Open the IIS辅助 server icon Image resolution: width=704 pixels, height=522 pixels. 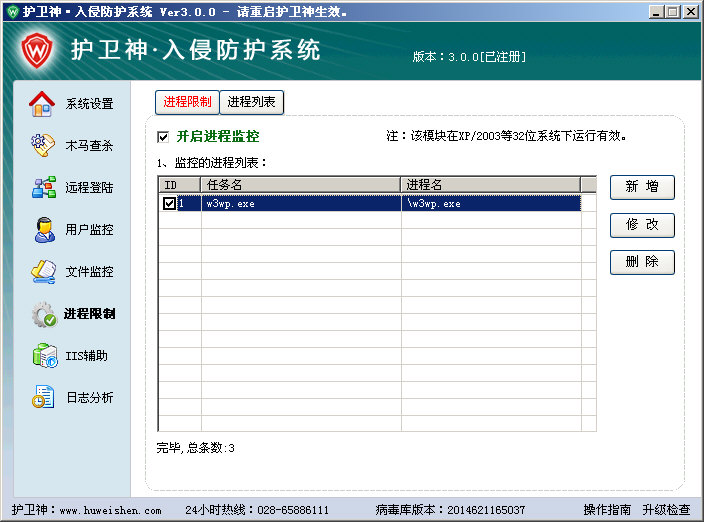(44, 355)
